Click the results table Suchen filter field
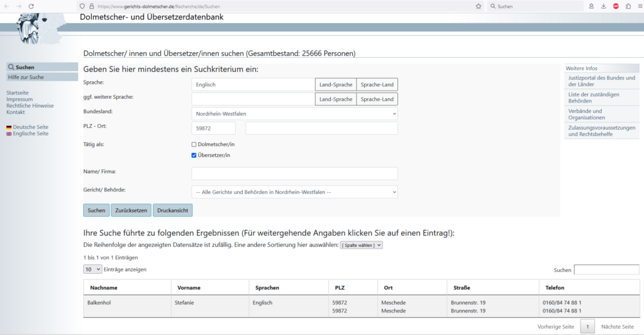Image resolution: width=644 pixels, height=335 pixels. coord(607,270)
